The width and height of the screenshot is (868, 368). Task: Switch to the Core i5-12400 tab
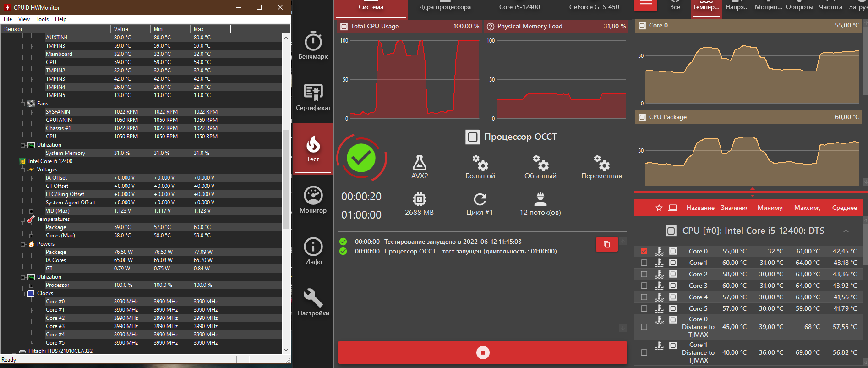(x=519, y=7)
